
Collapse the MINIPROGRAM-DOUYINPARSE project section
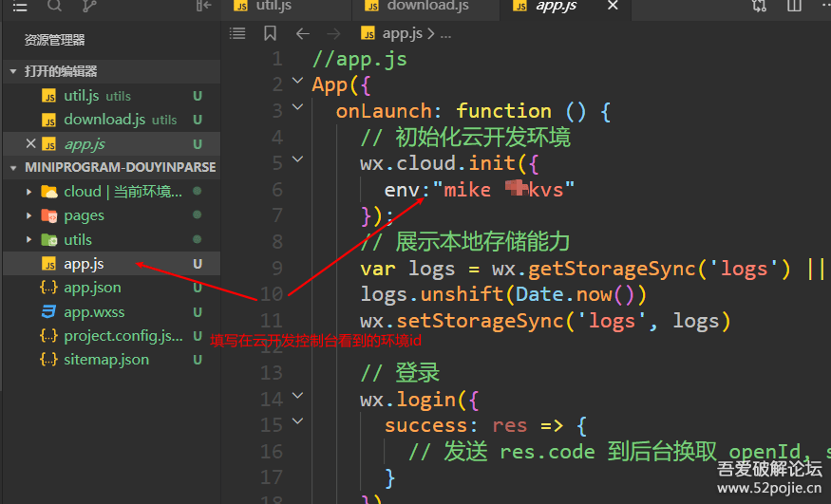tap(13, 168)
